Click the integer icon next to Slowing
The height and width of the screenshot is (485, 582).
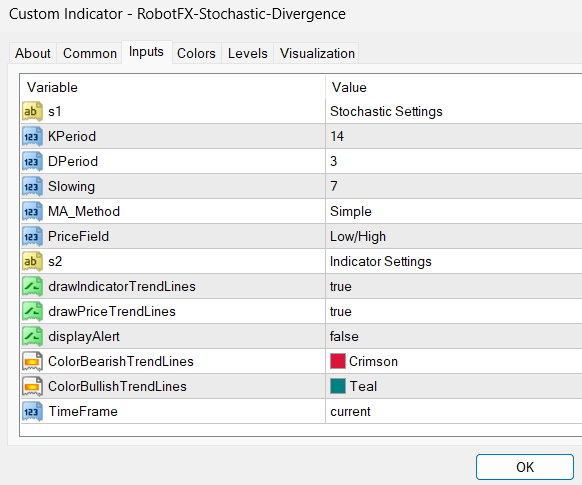(x=32, y=186)
